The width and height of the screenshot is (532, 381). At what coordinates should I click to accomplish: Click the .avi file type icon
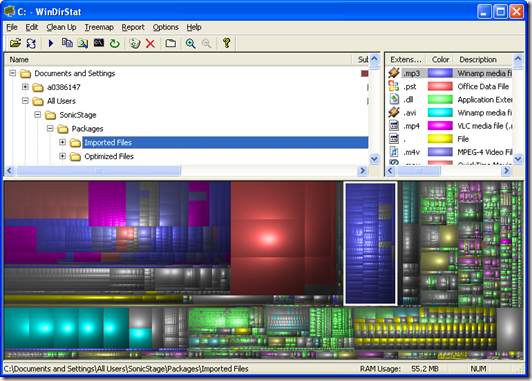[x=394, y=112]
